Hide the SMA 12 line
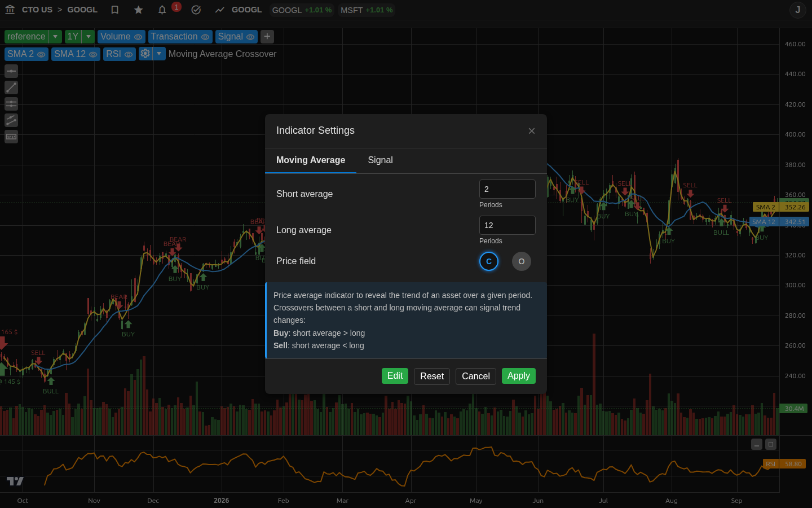This screenshot has height=508, width=812. 93,55
